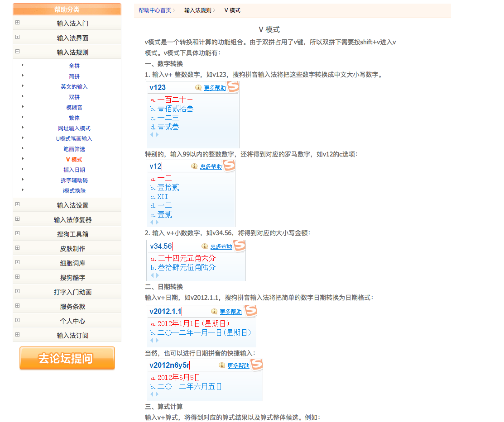
Task: Click Sogou logo icon in v12 example
Action: click(229, 166)
